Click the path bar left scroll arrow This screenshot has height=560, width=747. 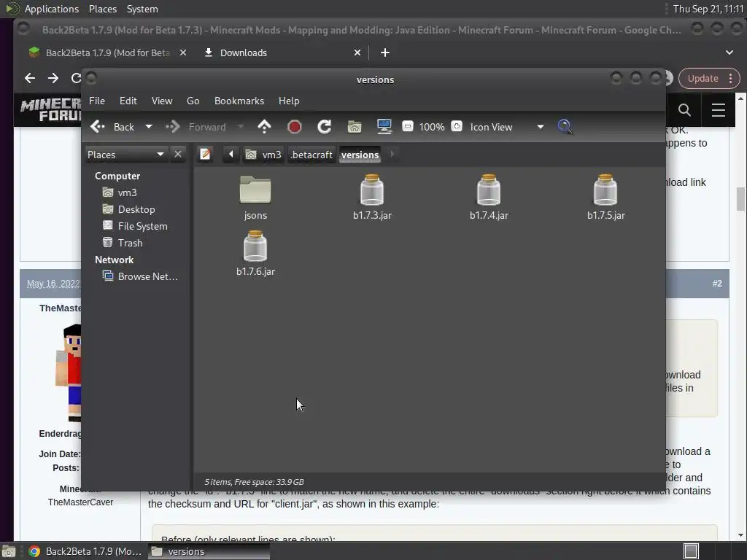point(231,155)
